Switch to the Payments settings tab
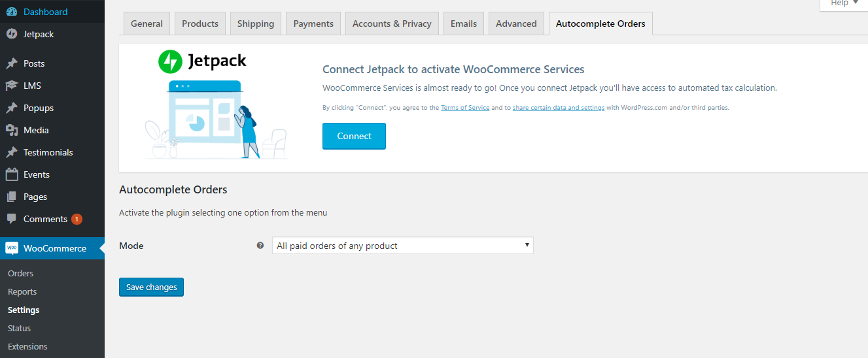868x358 pixels. (313, 24)
